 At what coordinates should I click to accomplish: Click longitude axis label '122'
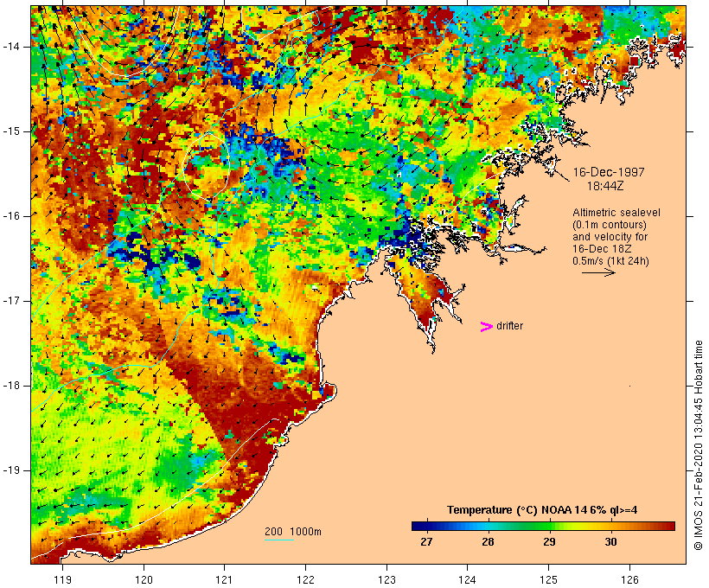tap(306, 579)
